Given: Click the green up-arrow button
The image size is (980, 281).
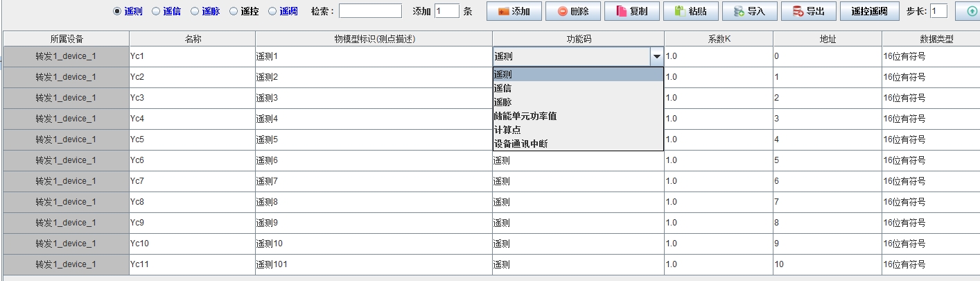Looking at the screenshot, I should coord(969,11).
